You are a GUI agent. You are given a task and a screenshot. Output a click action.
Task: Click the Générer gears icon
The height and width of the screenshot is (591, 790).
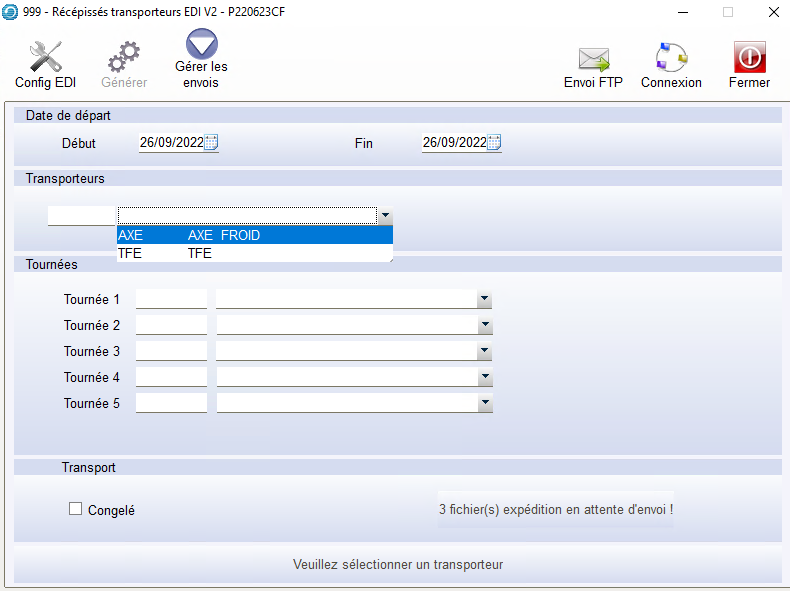pos(124,57)
